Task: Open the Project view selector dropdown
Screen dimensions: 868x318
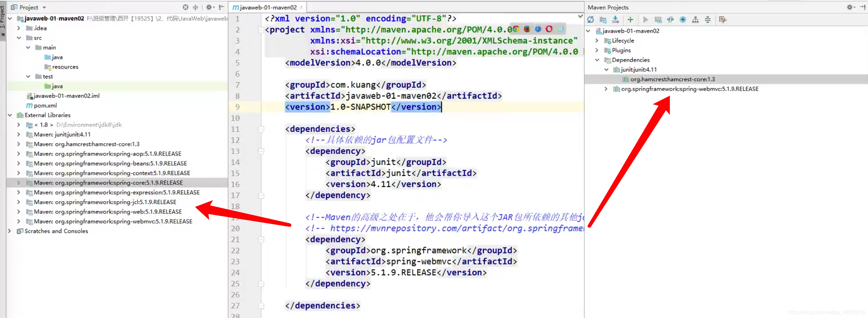Action: [44, 8]
